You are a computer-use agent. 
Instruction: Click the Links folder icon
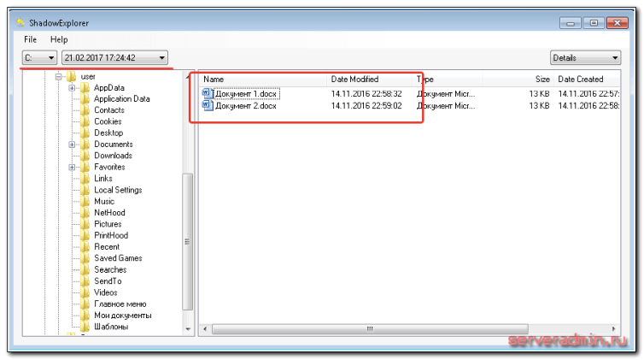point(85,179)
